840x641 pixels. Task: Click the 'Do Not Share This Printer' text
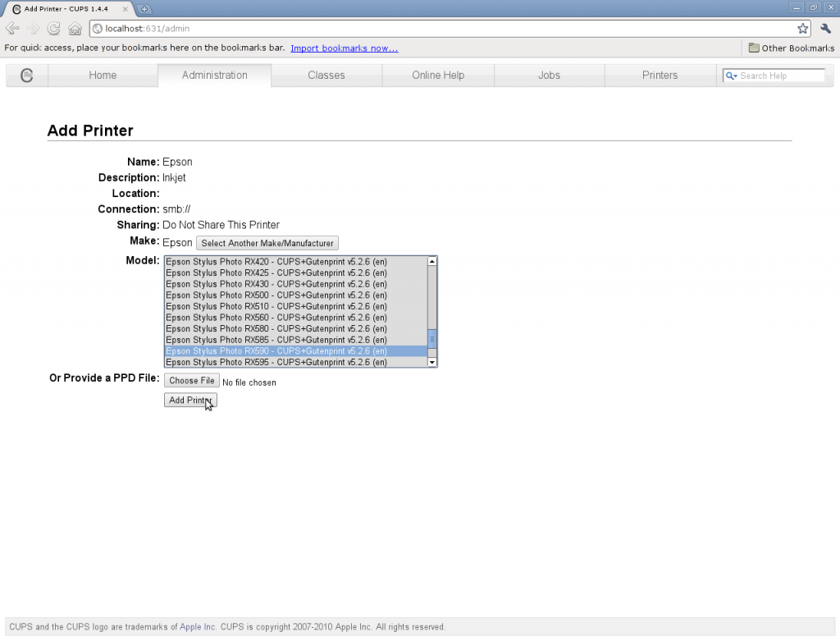coord(221,225)
